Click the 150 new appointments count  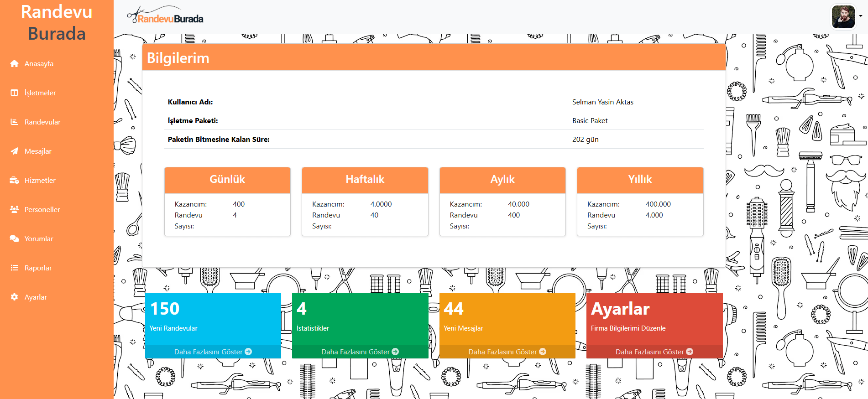pos(165,309)
